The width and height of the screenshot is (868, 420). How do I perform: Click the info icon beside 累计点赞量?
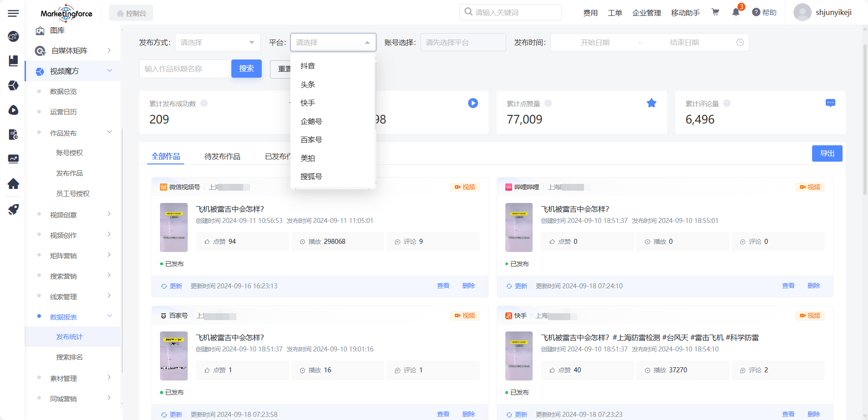[x=548, y=104]
